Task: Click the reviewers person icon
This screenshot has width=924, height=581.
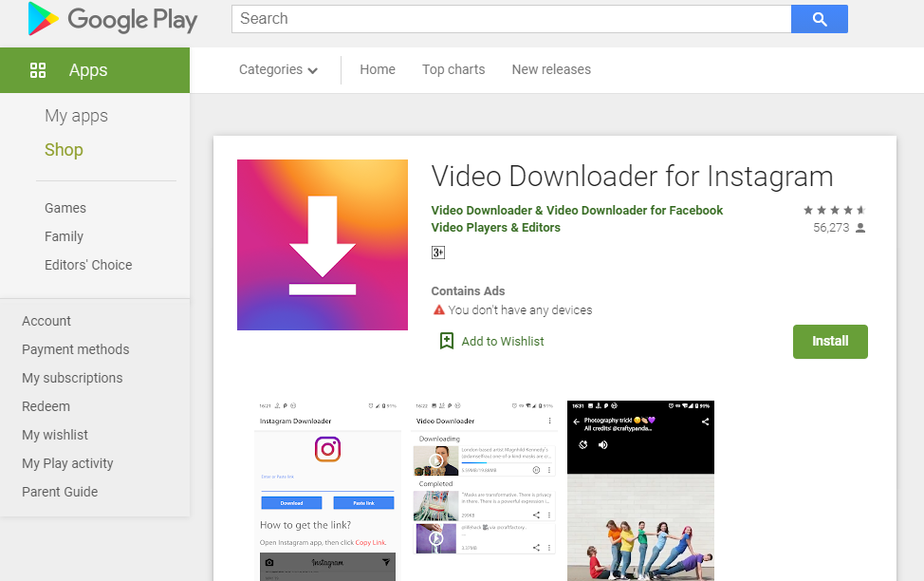Action: pos(860,228)
